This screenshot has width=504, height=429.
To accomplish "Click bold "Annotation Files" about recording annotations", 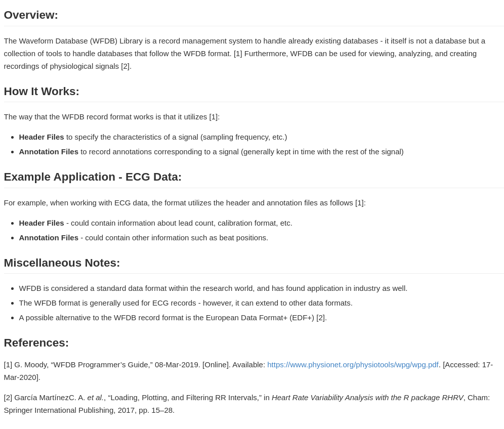I will tap(49, 152).
